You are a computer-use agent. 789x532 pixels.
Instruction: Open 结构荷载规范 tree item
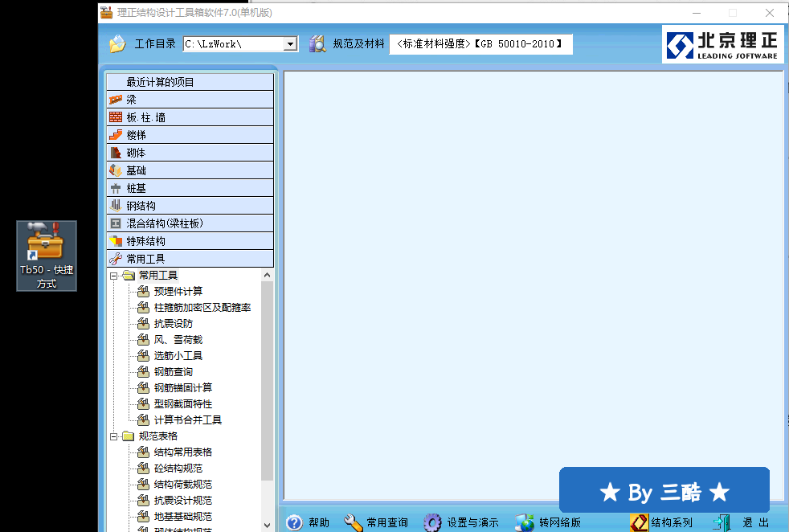tap(183, 485)
